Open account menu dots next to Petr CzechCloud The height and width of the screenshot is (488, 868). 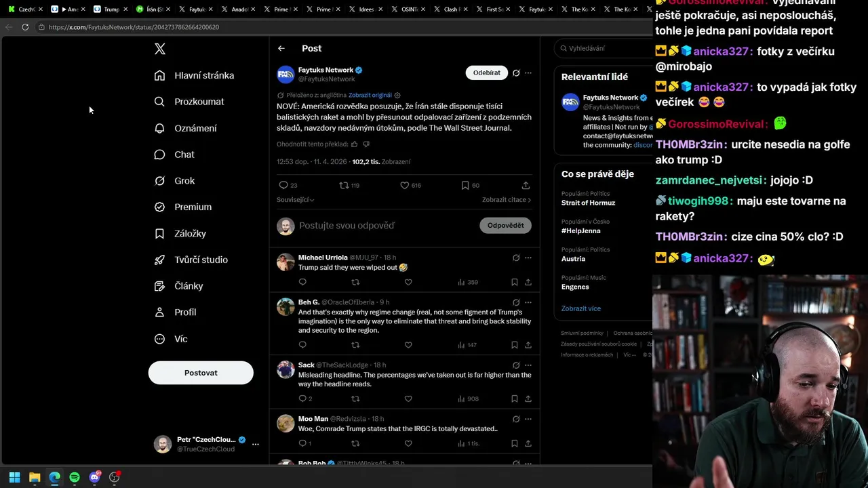click(x=256, y=445)
